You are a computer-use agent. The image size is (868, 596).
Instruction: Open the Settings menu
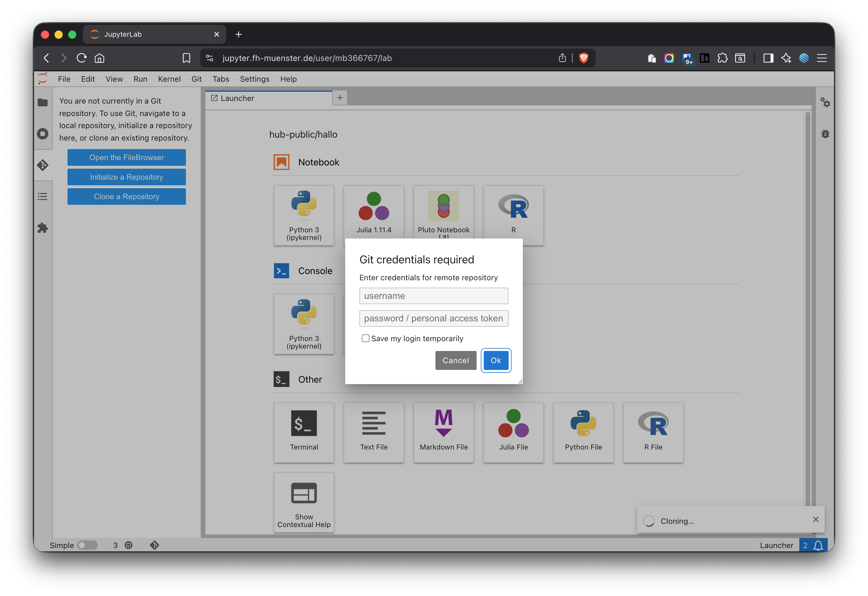pos(254,79)
